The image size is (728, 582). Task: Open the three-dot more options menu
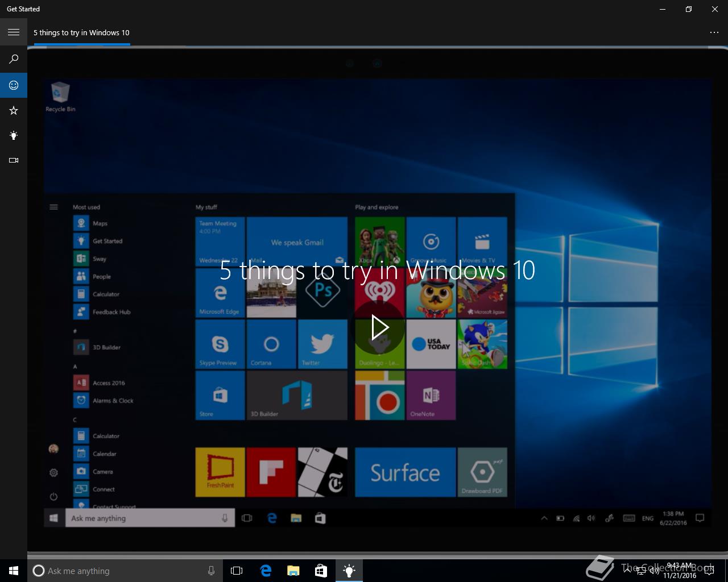714,32
